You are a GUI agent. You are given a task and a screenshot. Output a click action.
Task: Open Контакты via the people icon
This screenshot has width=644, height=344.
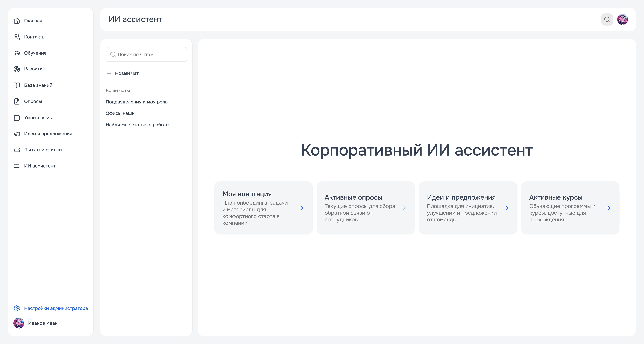17,37
